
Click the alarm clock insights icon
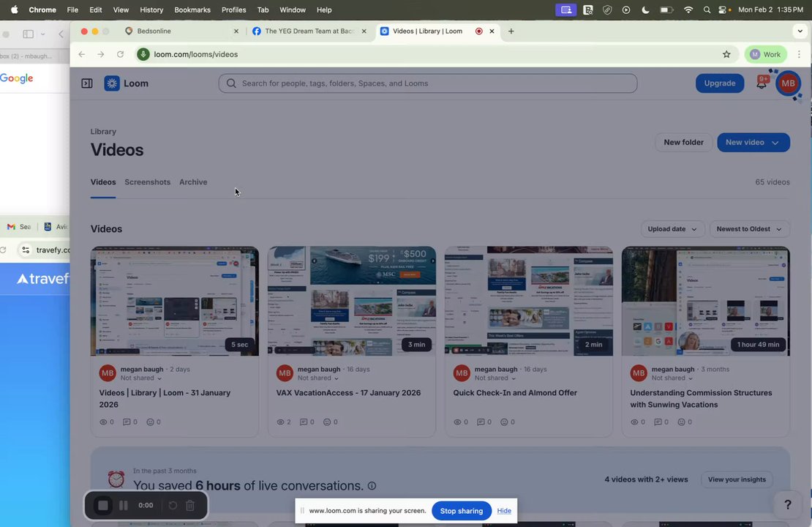click(116, 479)
